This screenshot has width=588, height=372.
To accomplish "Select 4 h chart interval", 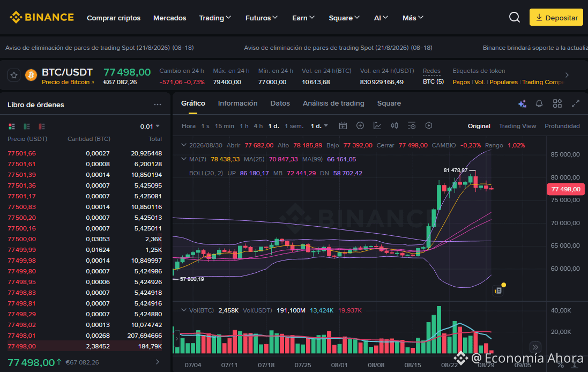I will pyautogui.click(x=258, y=126).
